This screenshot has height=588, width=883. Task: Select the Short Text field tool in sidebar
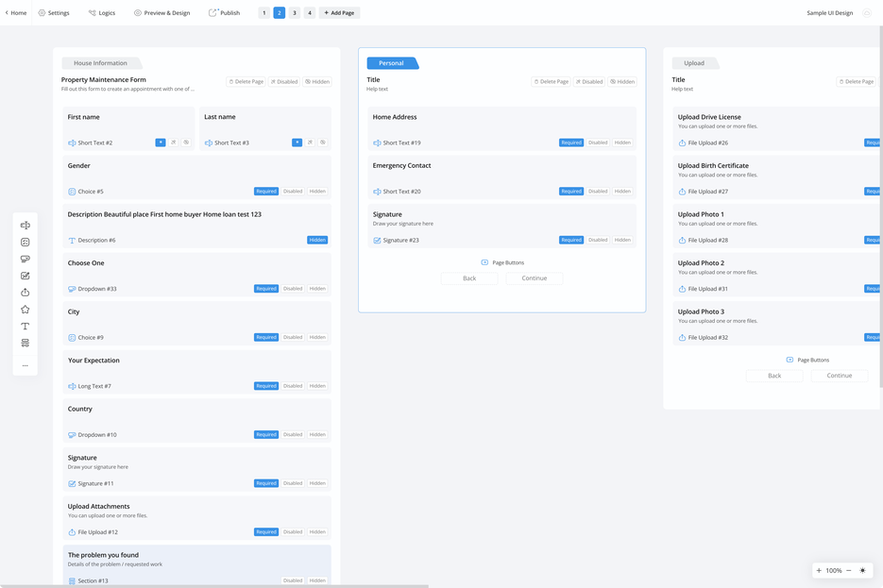pos(25,226)
